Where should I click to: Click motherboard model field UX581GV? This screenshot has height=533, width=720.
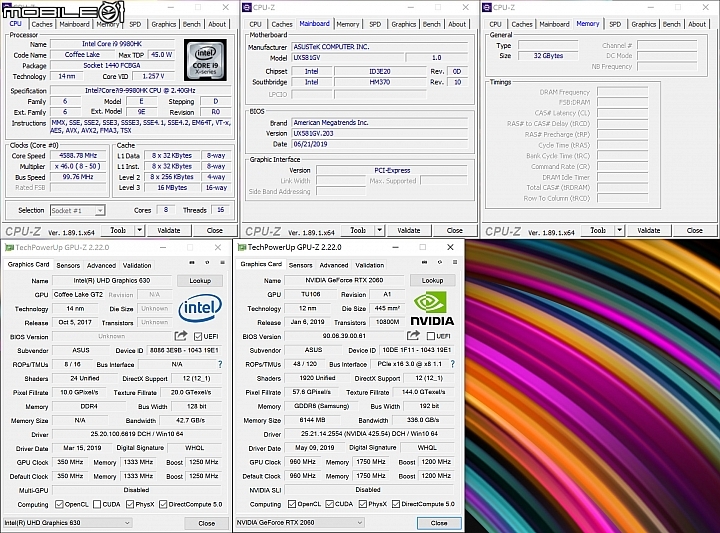(349, 58)
